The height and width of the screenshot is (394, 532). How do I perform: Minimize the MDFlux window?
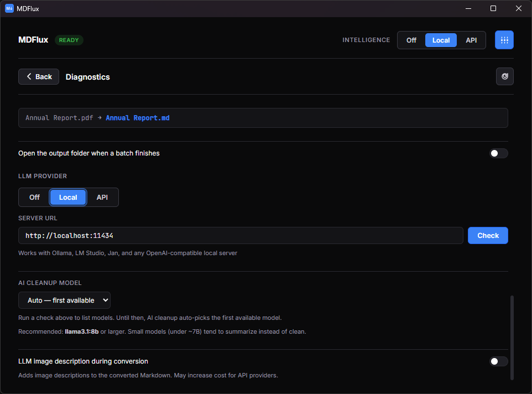[x=468, y=8]
